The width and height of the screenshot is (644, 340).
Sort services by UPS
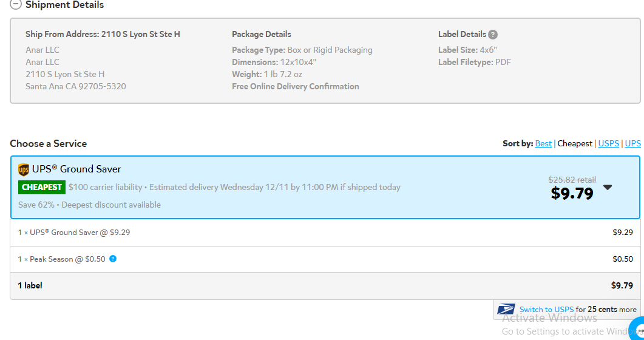coord(632,143)
